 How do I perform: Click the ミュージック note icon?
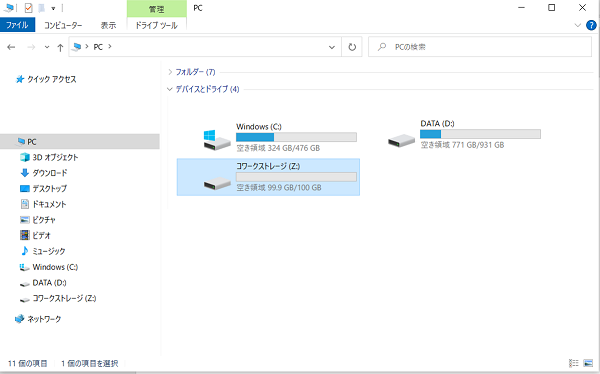tap(24, 251)
